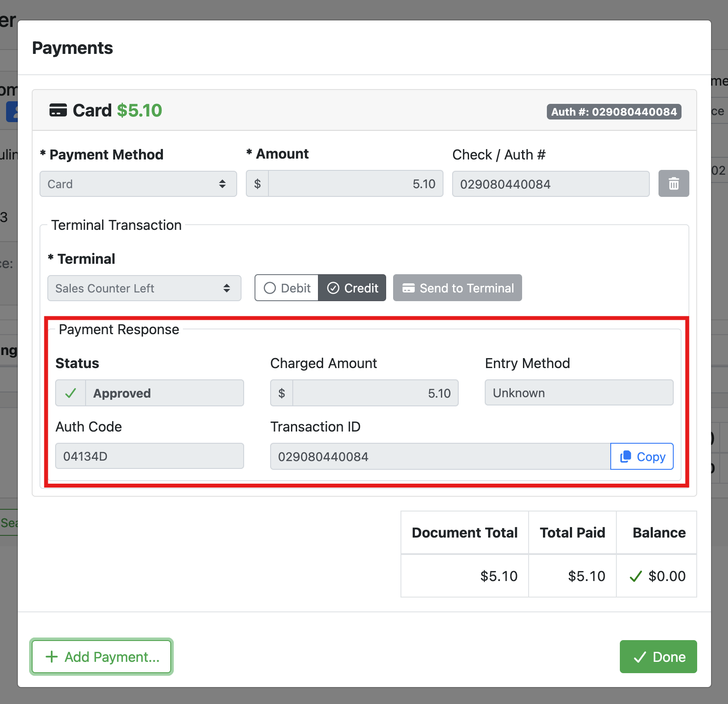
Task: Click the Transaction ID text field
Action: 440,457
